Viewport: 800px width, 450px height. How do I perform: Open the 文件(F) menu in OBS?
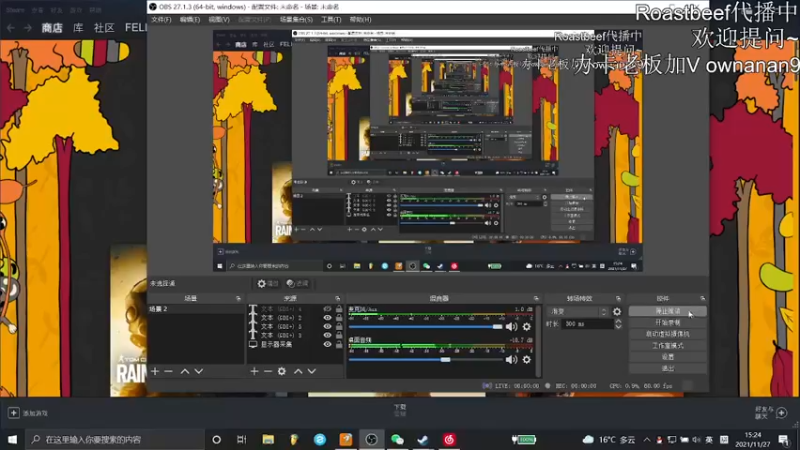(x=161, y=19)
